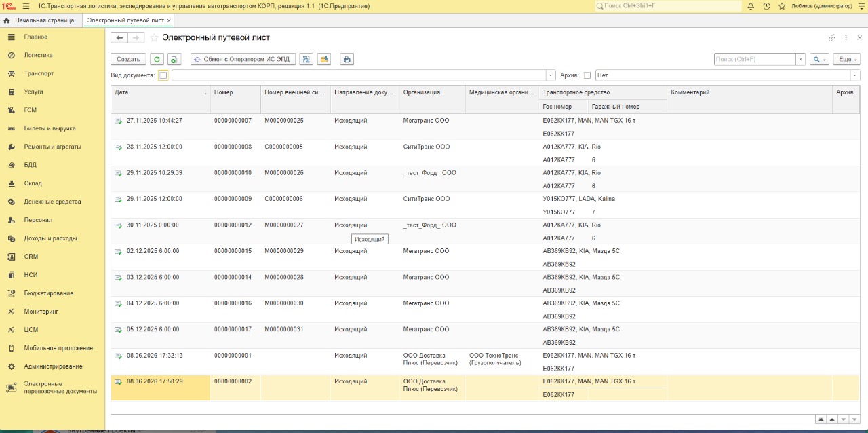Expand the Архив value dropdown

(x=855, y=75)
